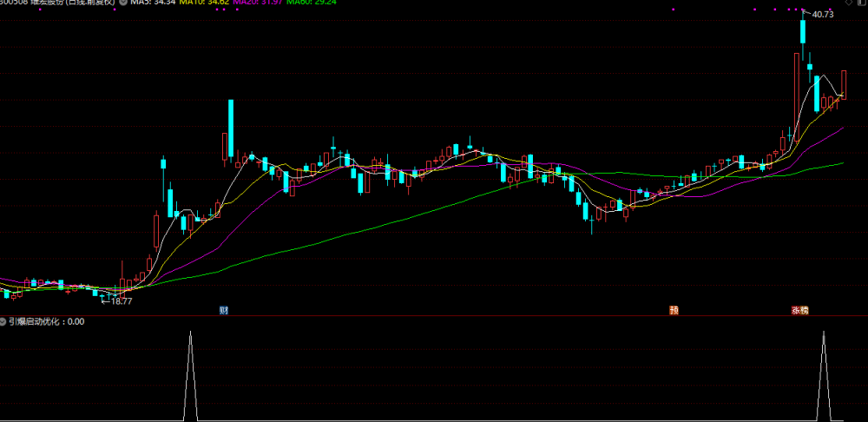Click the last red candle on the right
Image resolution: width=868 pixels, height=422 pixels.
click(x=844, y=85)
